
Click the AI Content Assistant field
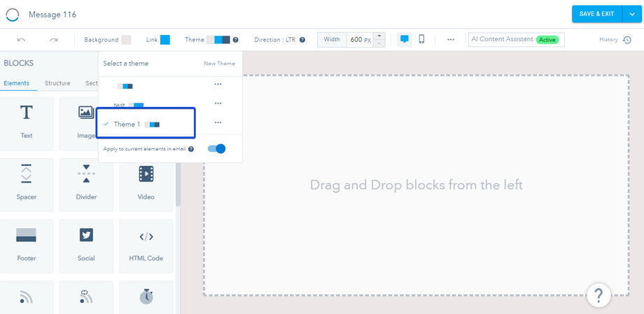click(x=517, y=40)
